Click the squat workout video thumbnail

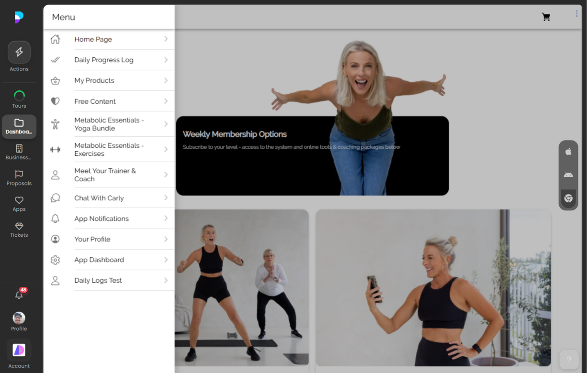(242, 287)
